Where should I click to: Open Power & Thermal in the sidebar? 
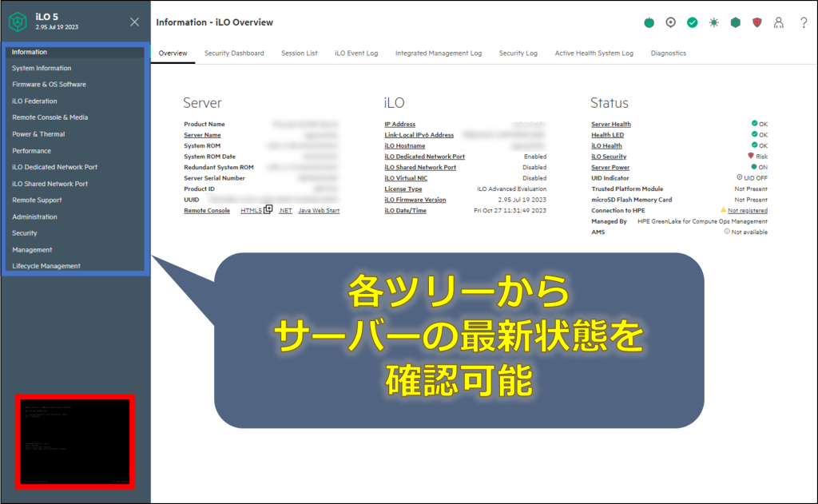coord(38,134)
